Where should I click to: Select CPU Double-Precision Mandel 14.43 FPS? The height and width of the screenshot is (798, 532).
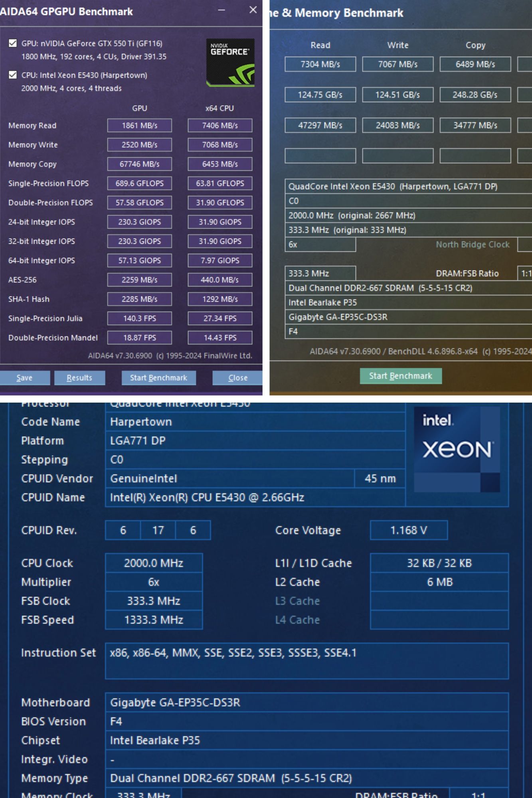[x=220, y=338]
